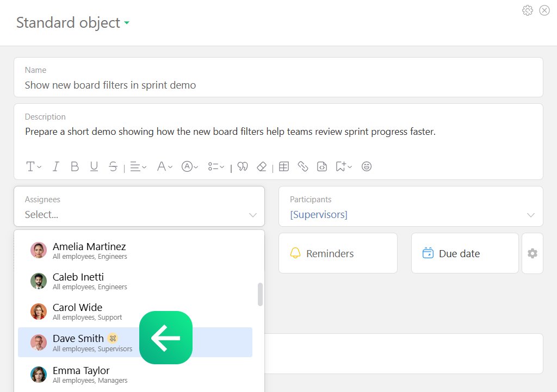
Task: Click Amelia Martinez's avatar
Action: tap(39, 250)
